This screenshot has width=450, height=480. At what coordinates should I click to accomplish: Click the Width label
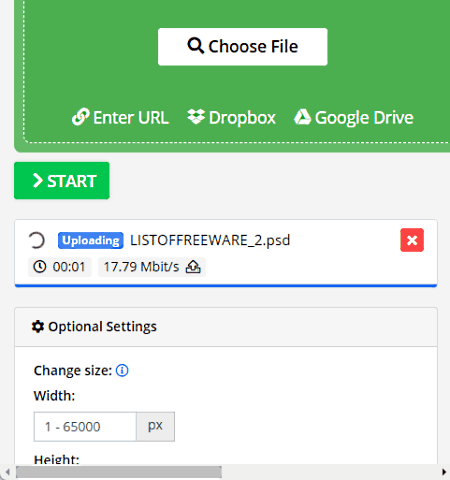coord(54,396)
